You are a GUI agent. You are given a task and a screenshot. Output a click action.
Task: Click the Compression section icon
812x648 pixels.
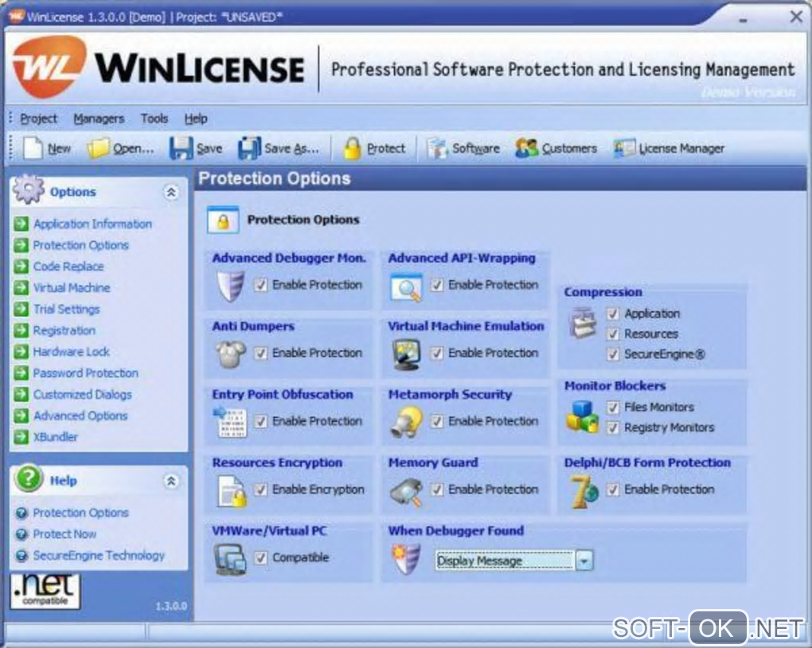click(583, 322)
